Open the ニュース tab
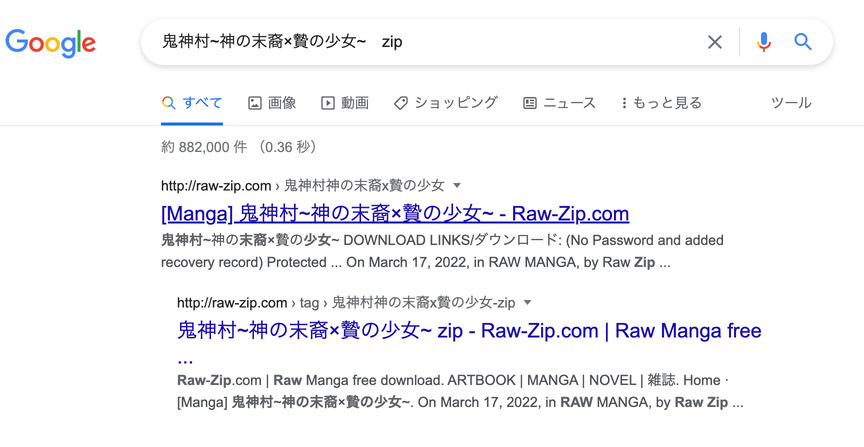 coord(559,103)
